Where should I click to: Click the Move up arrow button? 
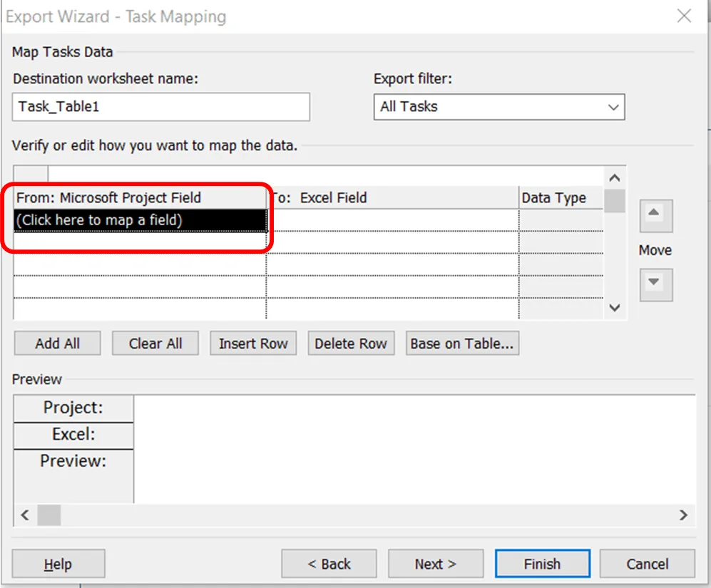click(655, 216)
